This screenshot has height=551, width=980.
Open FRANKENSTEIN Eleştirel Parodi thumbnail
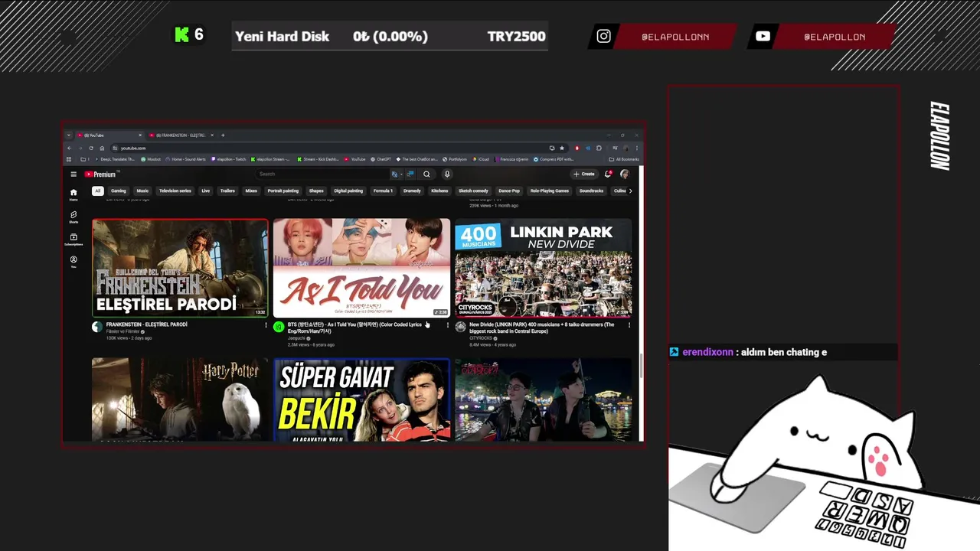tap(181, 269)
